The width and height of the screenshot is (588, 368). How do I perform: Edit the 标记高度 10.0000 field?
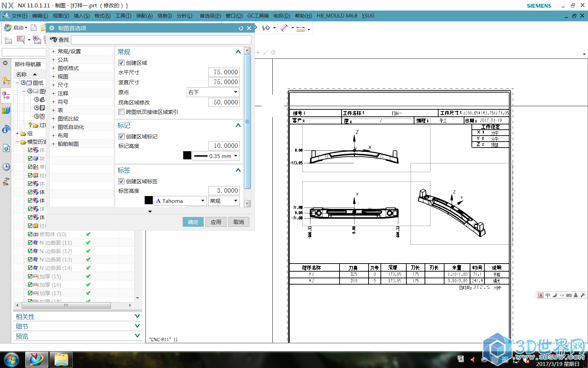[224, 146]
